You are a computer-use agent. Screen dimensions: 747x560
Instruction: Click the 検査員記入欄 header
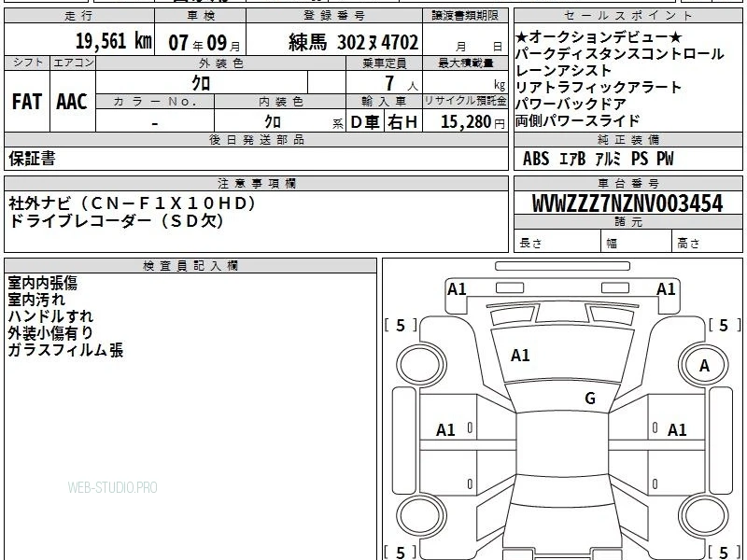pyautogui.click(x=190, y=266)
